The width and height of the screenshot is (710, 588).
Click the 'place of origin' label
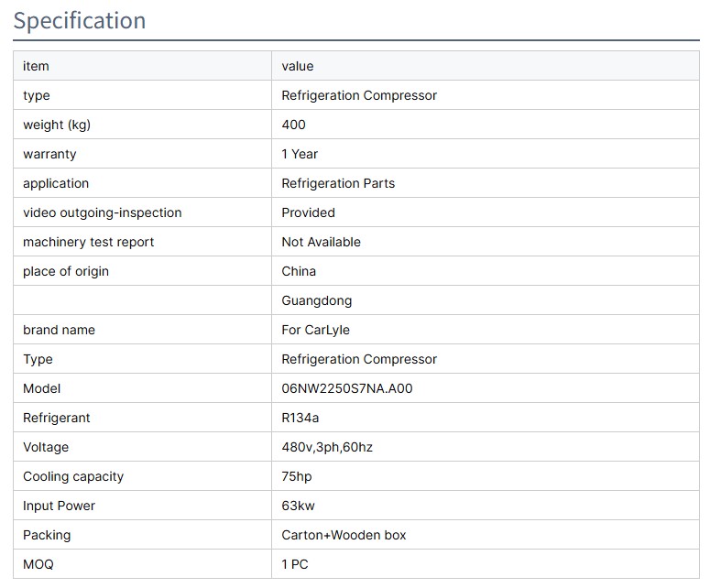pos(66,271)
